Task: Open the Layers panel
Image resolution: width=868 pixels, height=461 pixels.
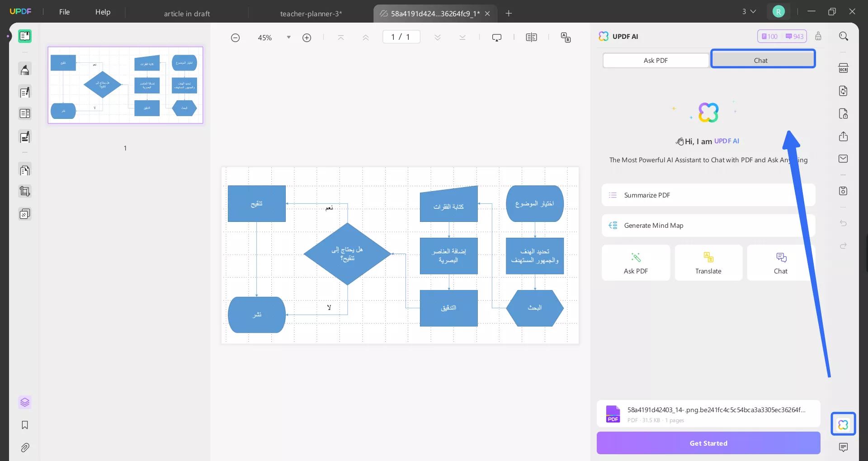Action: pos(25,402)
